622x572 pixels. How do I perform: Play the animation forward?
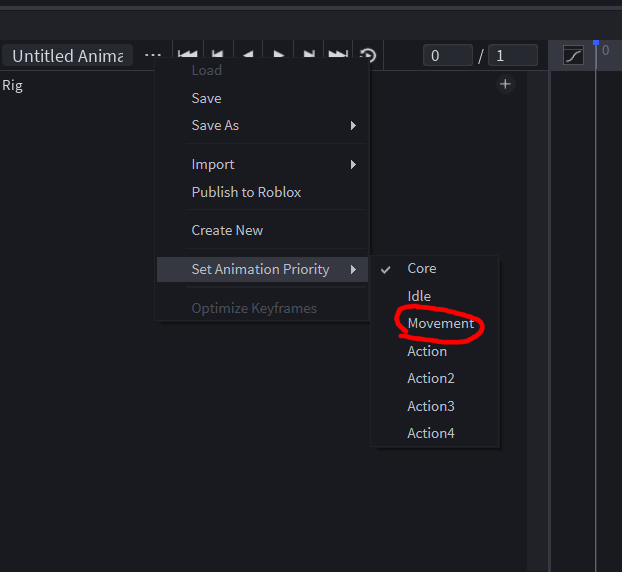[278, 55]
